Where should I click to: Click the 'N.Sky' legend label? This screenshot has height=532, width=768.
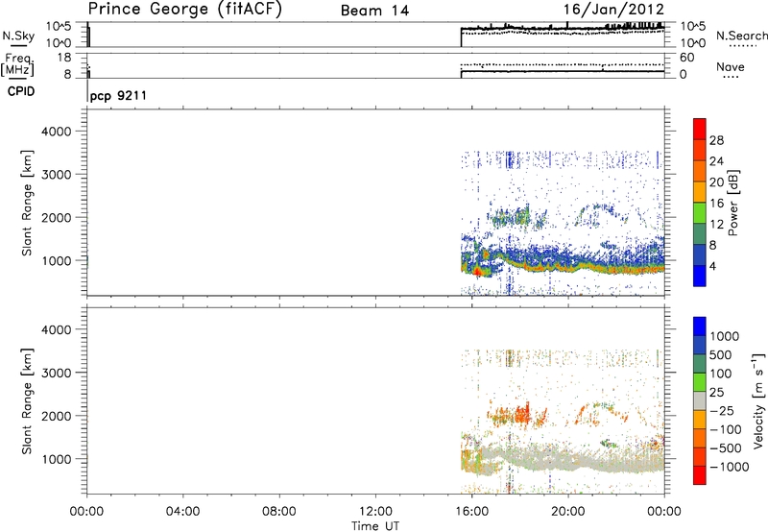pos(18,36)
